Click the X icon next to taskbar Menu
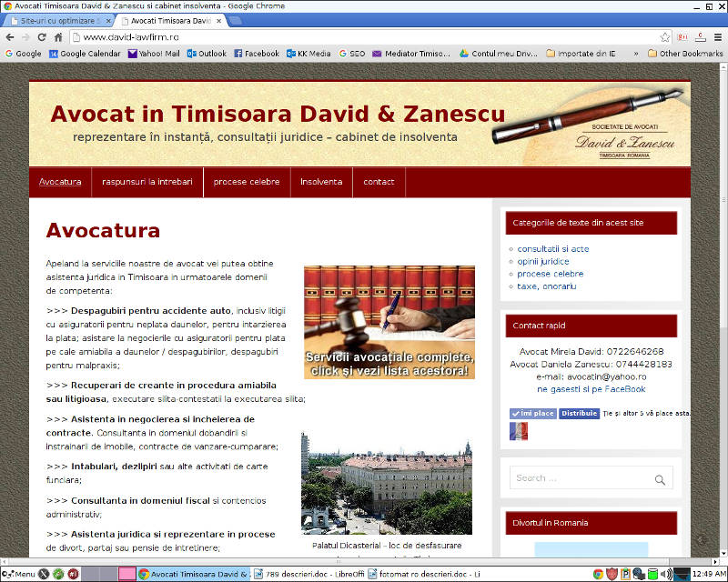 pos(44,574)
